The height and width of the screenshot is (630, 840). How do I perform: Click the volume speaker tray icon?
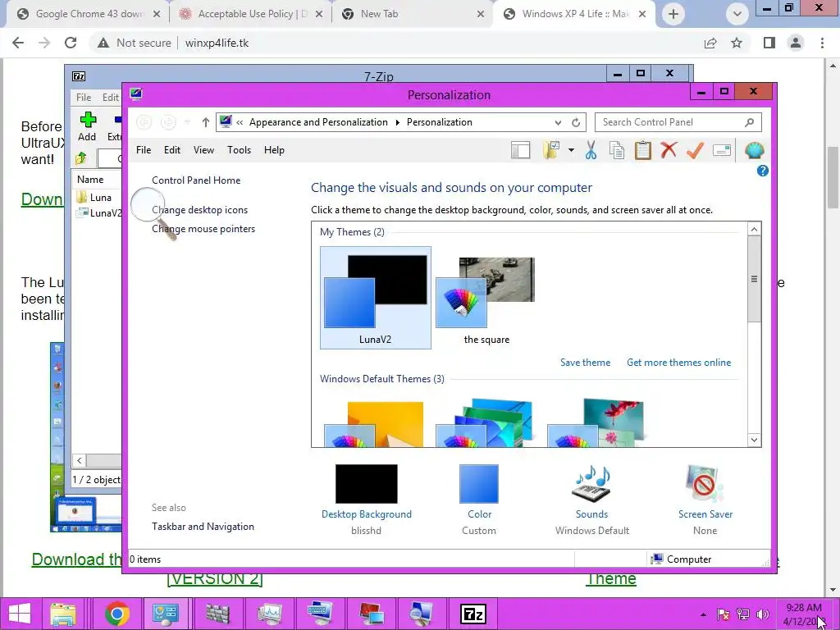(x=763, y=614)
